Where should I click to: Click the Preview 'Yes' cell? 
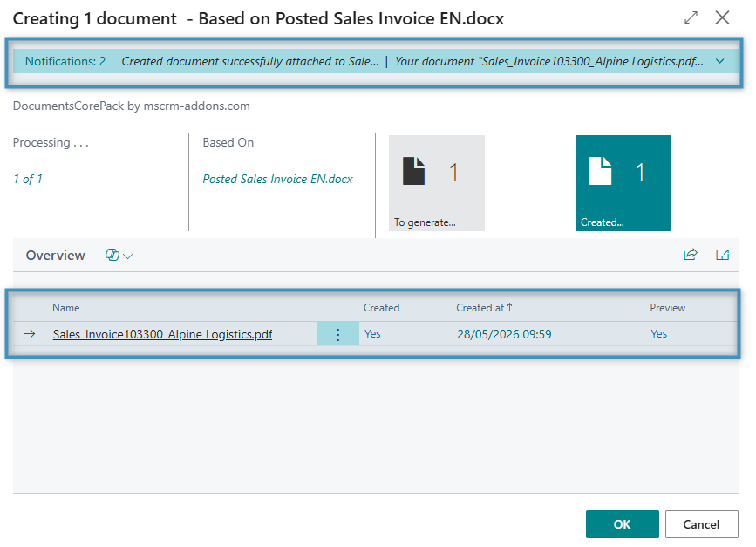click(658, 334)
